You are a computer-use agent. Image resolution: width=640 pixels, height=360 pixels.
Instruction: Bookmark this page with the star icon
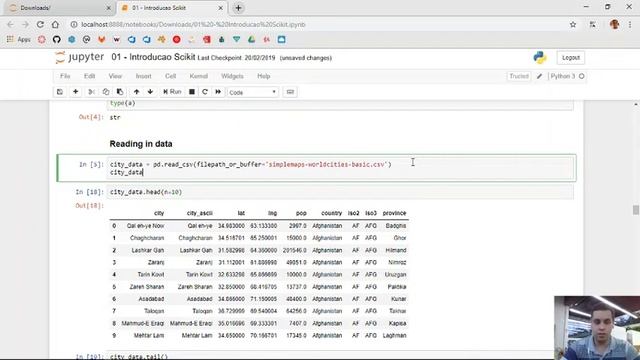(573, 24)
